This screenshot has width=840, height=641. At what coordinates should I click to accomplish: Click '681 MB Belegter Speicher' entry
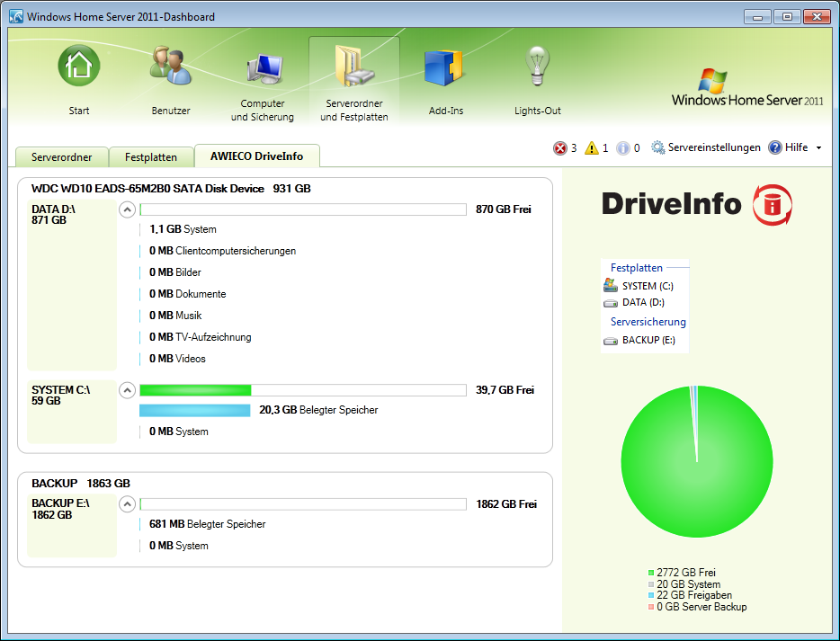208,524
